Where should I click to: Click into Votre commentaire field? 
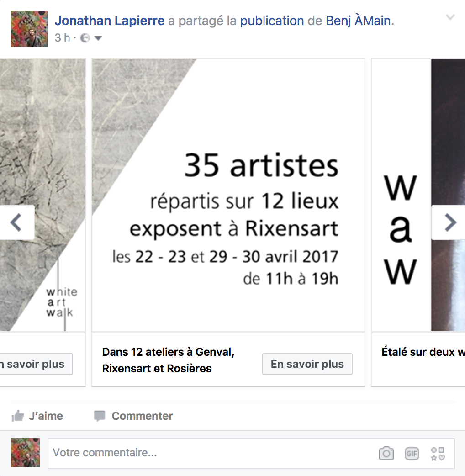point(212,453)
